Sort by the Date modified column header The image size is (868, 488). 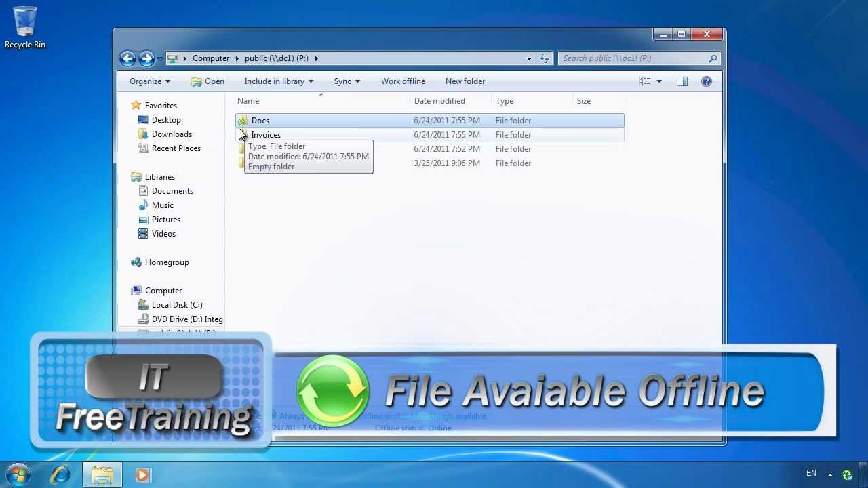pyautogui.click(x=451, y=101)
